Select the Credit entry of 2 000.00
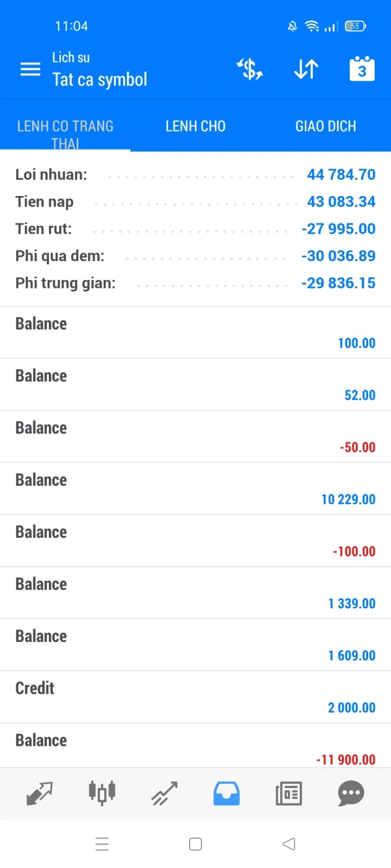The image size is (391, 868). click(x=195, y=697)
